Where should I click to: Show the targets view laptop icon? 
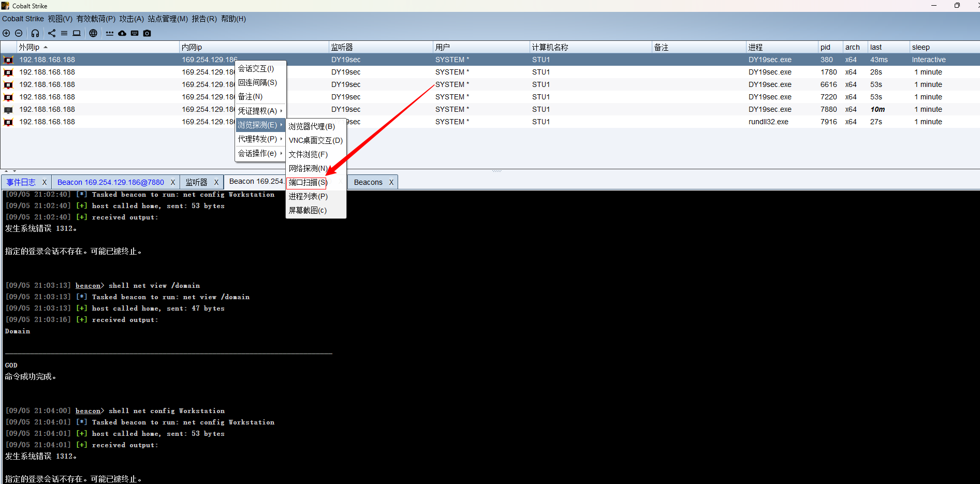(77, 33)
